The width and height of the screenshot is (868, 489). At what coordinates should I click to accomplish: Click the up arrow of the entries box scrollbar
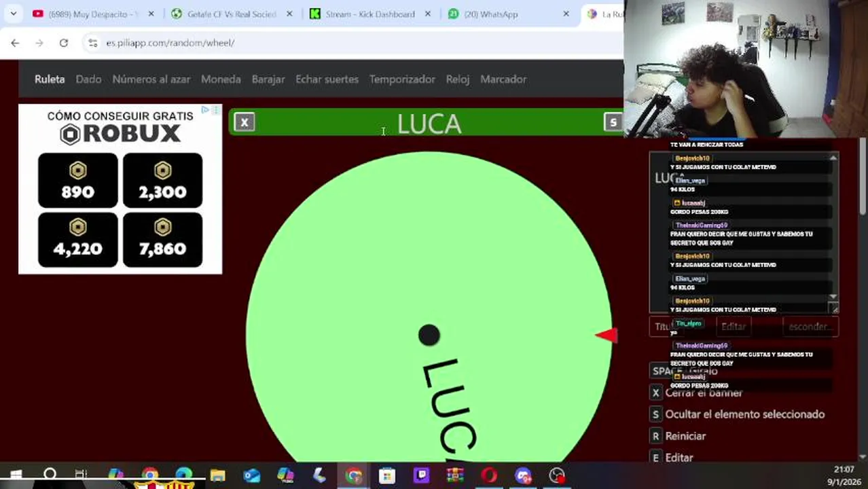pos(833,158)
